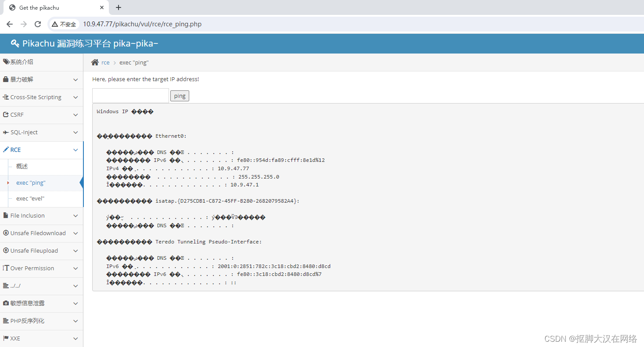This screenshot has height=347, width=644.
Task: Expand the SQL-Inject chevron
Action: point(76,132)
